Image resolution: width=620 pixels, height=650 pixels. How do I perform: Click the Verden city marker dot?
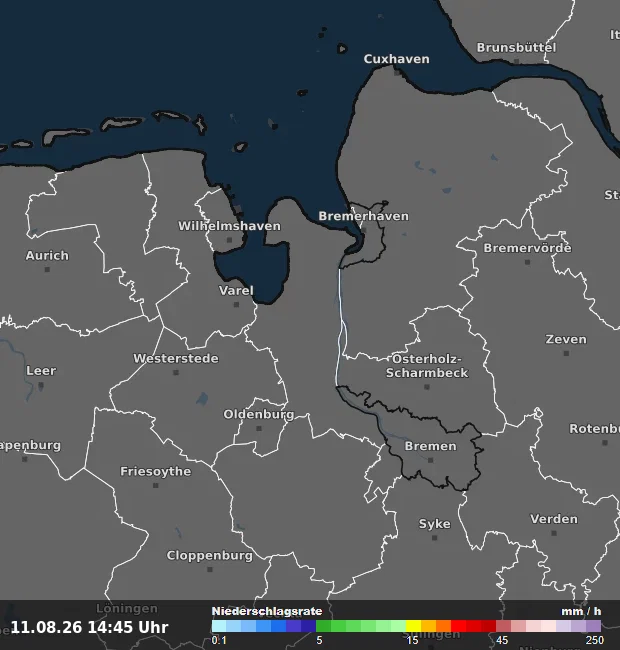click(x=554, y=533)
